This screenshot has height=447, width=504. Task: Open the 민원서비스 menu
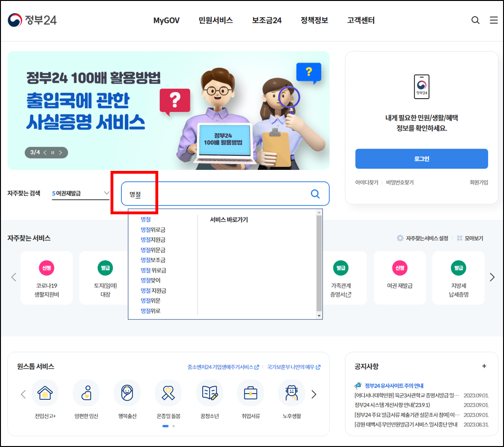[215, 20]
